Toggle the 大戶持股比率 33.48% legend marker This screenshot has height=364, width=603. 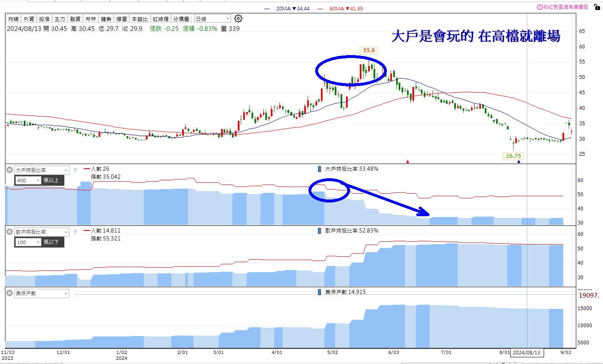pos(319,169)
